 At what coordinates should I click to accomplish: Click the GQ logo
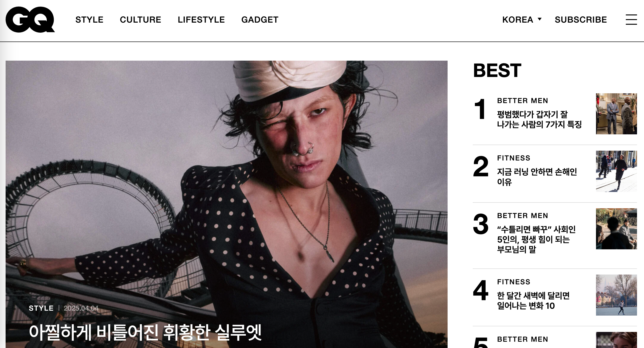[x=30, y=20]
